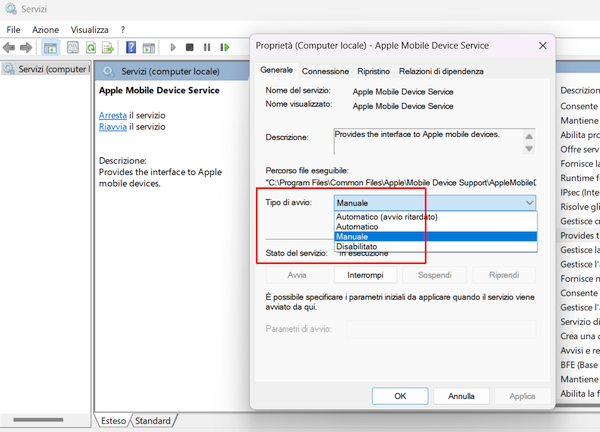Click the 'Crea una' row in services list
Viewport: 600px width, 432px height.
(x=579, y=336)
